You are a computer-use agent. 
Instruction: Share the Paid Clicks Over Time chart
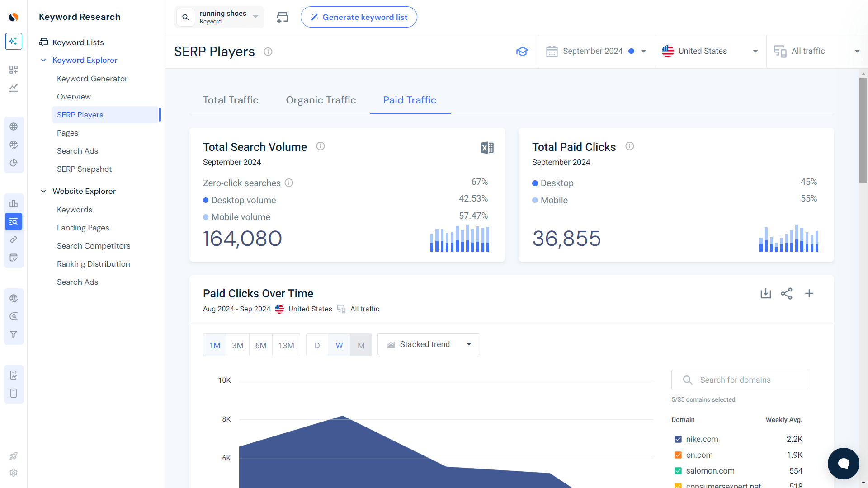(787, 294)
